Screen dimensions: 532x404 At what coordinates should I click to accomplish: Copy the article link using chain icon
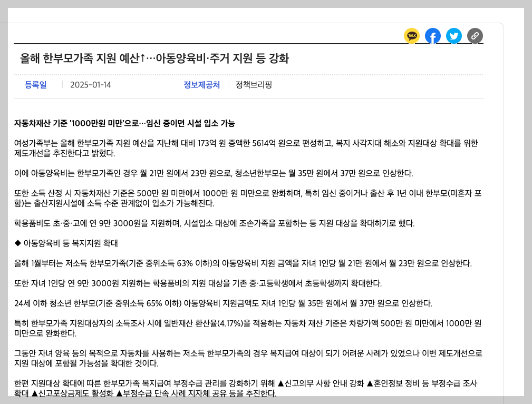(475, 36)
